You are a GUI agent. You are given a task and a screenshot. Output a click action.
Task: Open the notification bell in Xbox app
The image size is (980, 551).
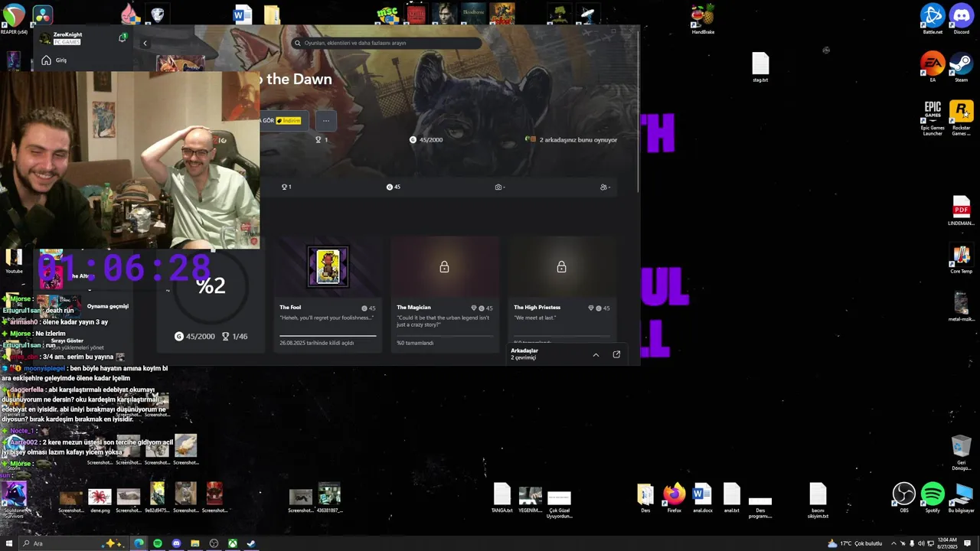pyautogui.click(x=122, y=37)
